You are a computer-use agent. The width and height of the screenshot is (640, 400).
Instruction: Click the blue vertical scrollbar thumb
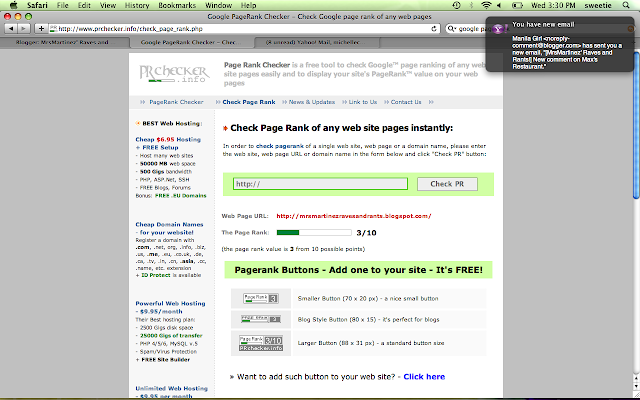[x=636, y=125]
